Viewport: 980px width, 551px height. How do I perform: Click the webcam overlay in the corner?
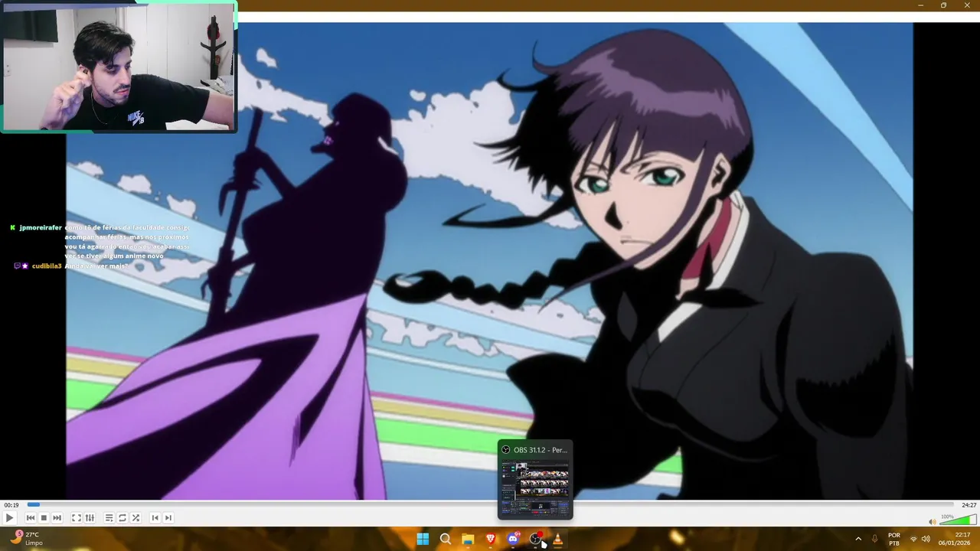[119, 67]
